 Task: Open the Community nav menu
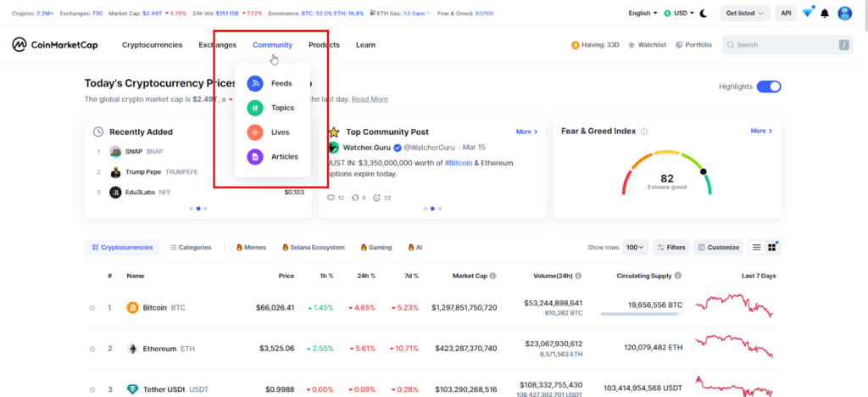tap(272, 45)
